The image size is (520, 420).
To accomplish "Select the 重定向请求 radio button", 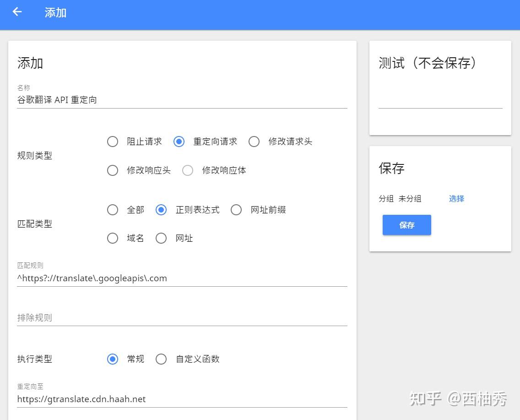I will 179,142.
